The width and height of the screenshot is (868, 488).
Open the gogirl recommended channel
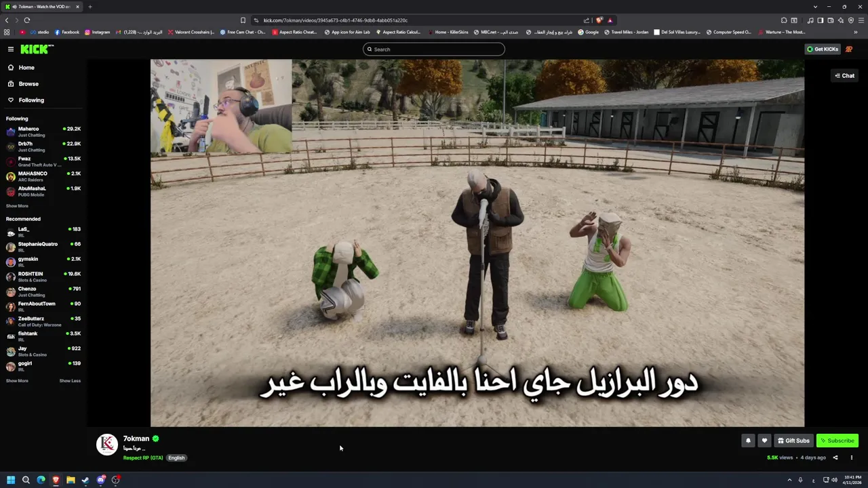click(43, 366)
